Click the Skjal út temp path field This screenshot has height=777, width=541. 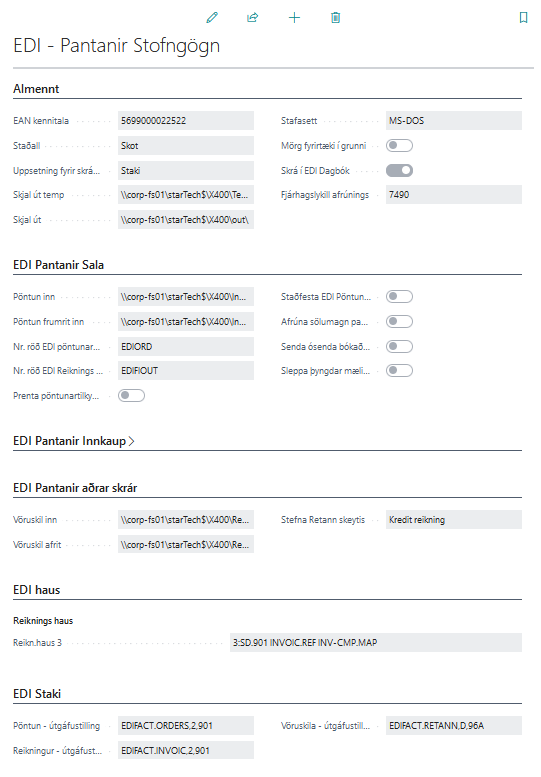pos(186,195)
